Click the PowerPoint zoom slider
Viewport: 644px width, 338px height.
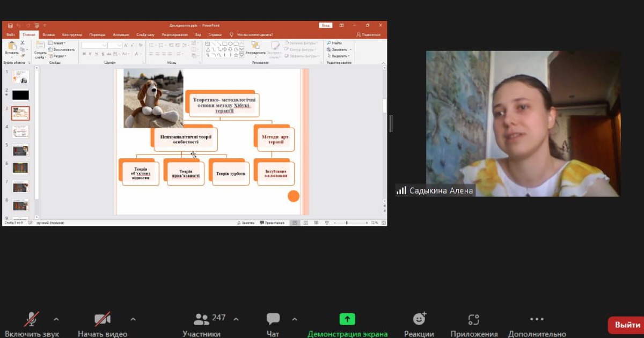click(x=347, y=223)
